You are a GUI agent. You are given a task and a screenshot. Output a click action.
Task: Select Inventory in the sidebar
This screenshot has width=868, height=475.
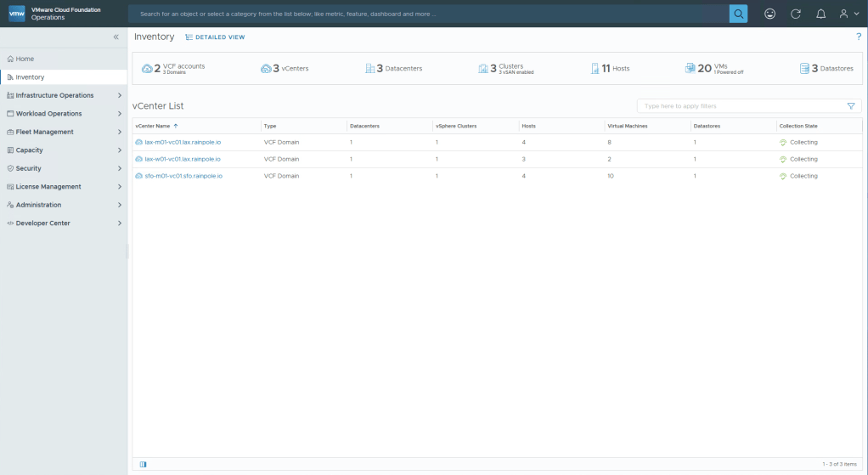tap(30, 77)
